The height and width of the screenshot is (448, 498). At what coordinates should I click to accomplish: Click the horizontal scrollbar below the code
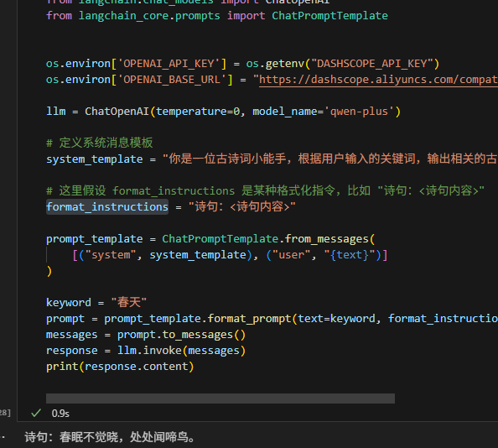tap(220, 399)
